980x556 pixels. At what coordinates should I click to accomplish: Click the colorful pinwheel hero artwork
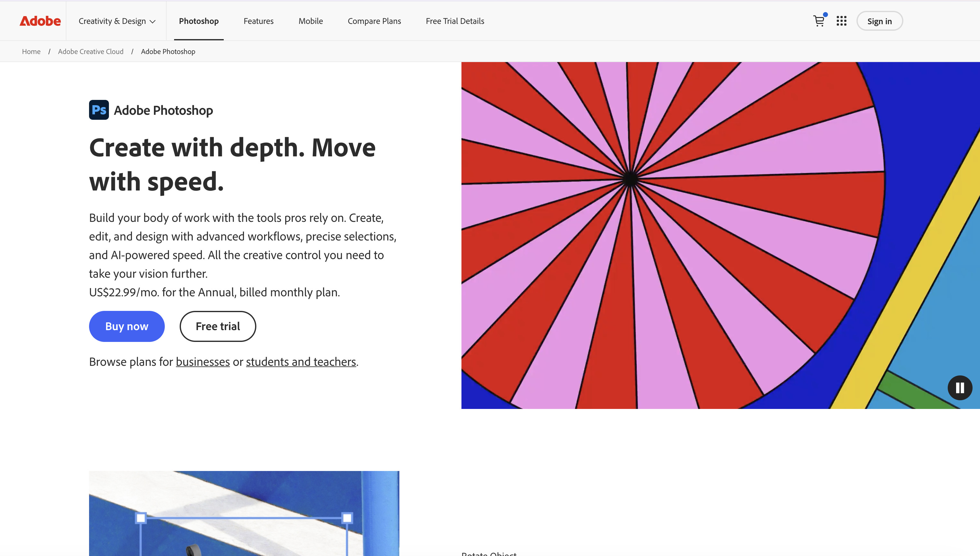pos(720,235)
